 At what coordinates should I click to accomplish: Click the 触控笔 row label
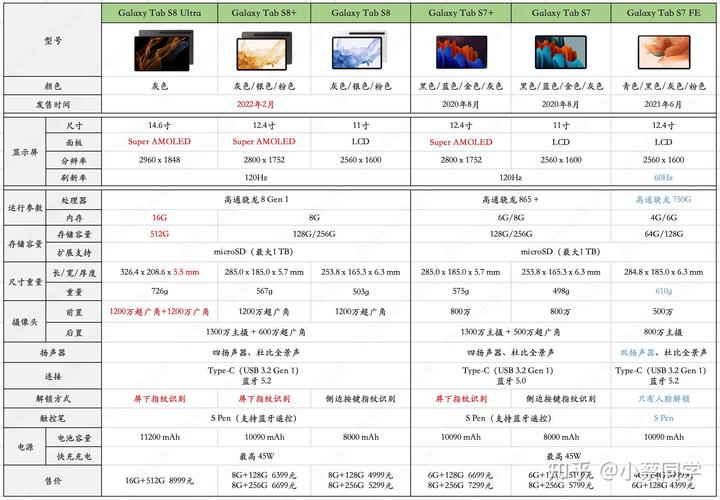tap(53, 418)
